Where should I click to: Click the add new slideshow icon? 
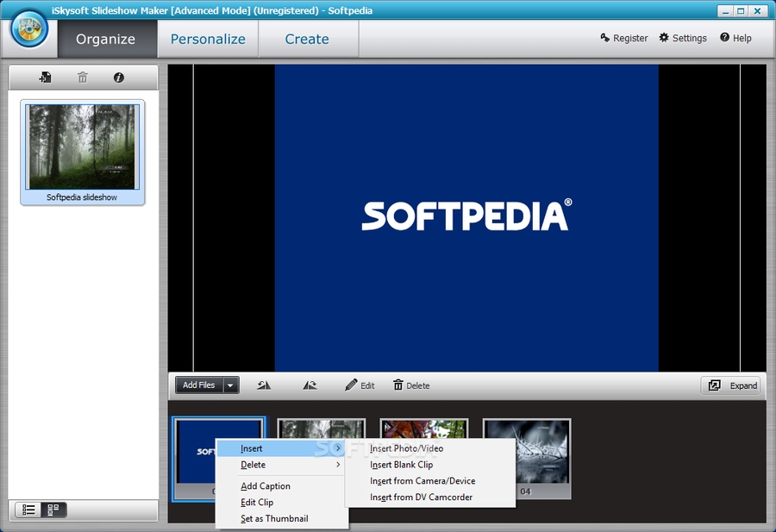[x=45, y=78]
